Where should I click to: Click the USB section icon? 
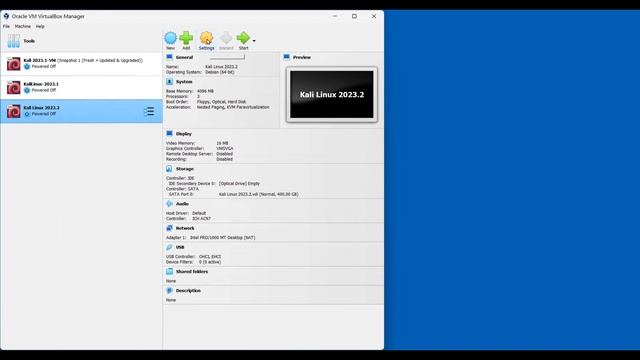point(169,247)
